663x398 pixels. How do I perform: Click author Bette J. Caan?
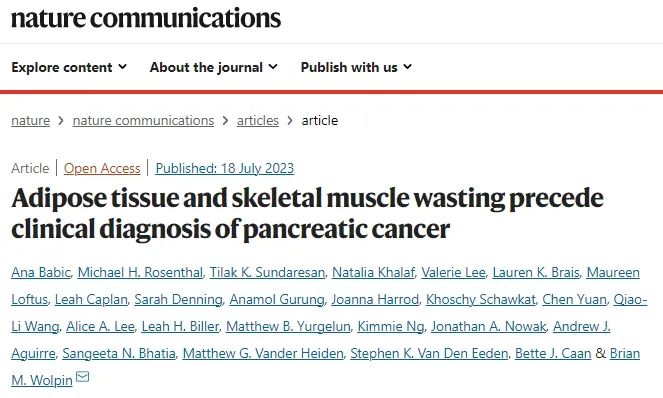pyautogui.click(x=553, y=354)
